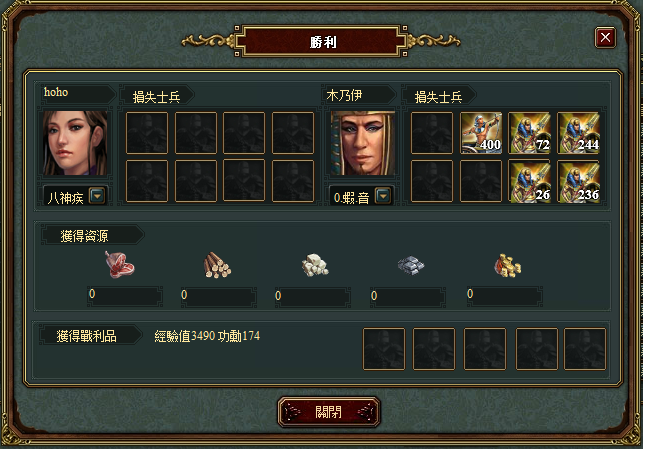Select the pharaoh soldier icon showing 72
Image resolution: width=645 pixels, height=450 pixels.
pyautogui.click(x=529, y=133)
